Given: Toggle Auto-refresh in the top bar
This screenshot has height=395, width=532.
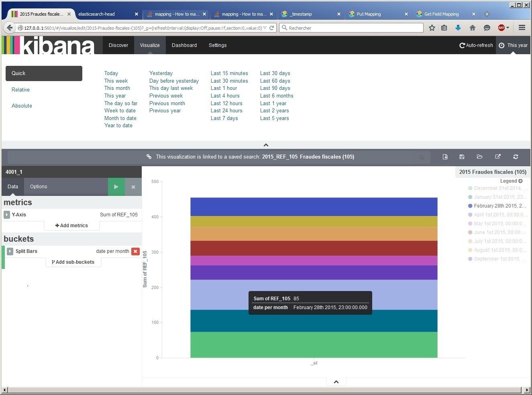Looking at the screenshot, I should pyautogui.click(x=476, y=45).
